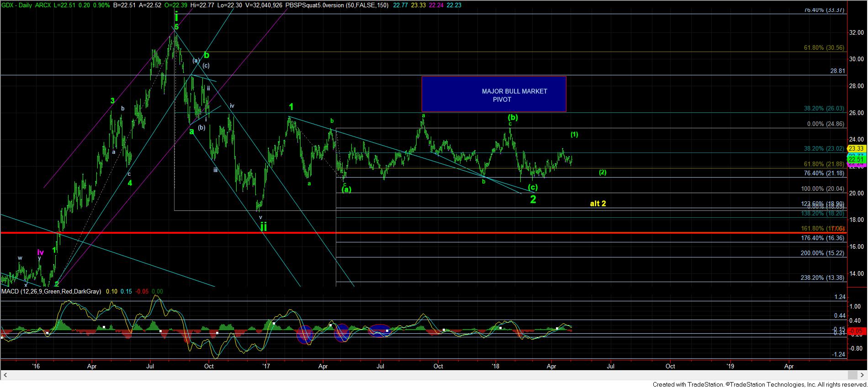Click the Created with TradeStation footer text
868x388 pixels.
[759, 384]
